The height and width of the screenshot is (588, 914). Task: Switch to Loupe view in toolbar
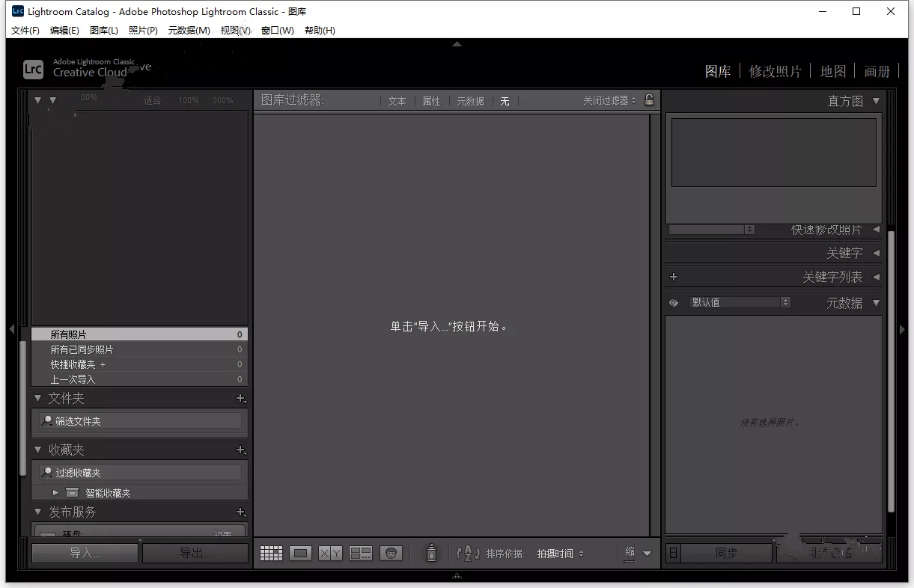point(301,554)
